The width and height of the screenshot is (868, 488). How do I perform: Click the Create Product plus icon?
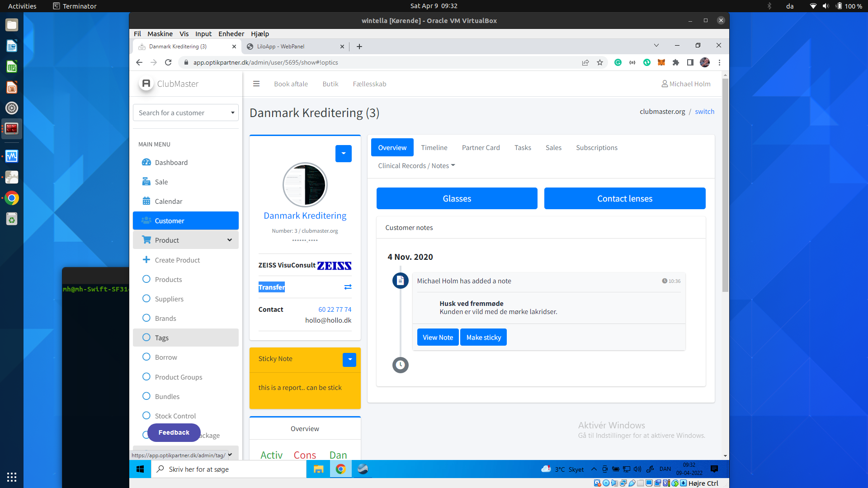pyautogui.click(x=146, y=260)
